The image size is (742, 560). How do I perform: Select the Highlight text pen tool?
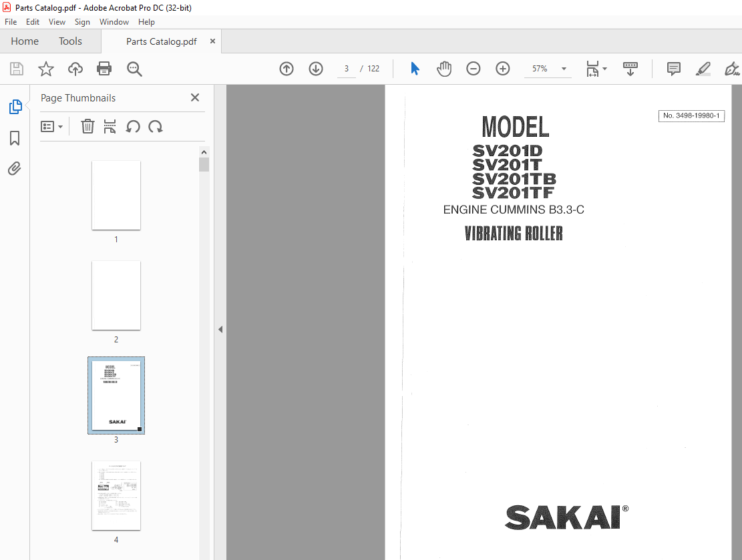703,69
